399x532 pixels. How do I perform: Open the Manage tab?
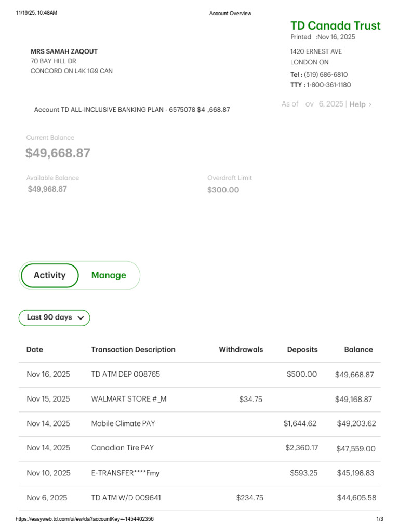(109, 275)
